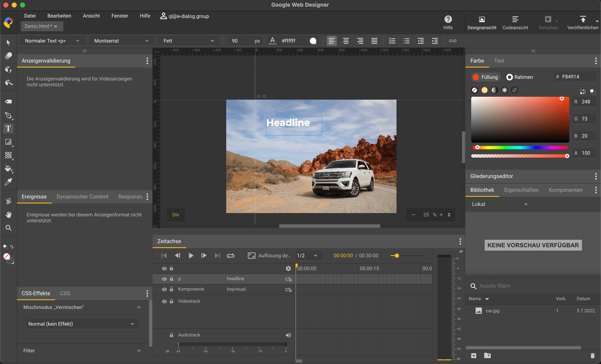Select car.jpg in the Bibliothek asset list
This screenshot has width=601, height=364.
493,311
